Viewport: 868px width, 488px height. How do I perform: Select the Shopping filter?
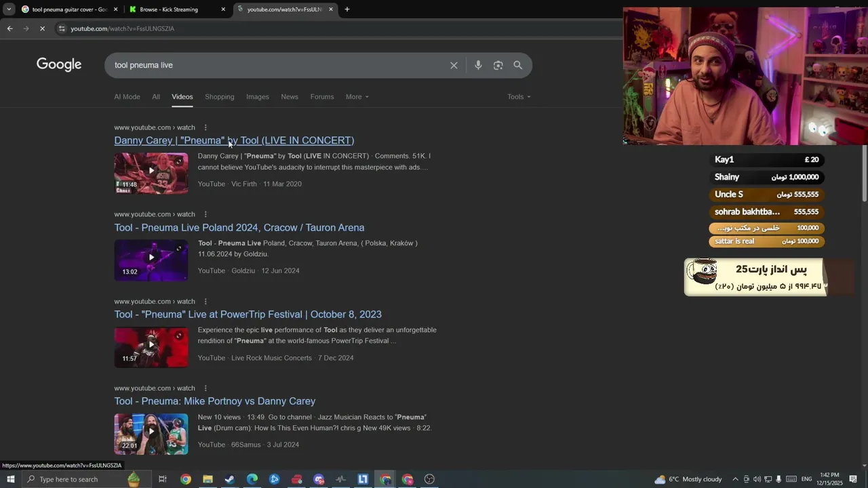220,97
